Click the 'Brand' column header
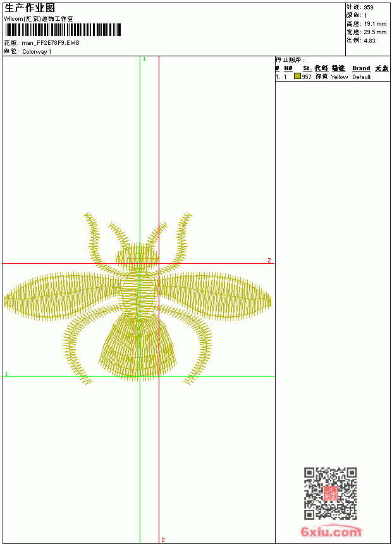 (x=361, y=68)
